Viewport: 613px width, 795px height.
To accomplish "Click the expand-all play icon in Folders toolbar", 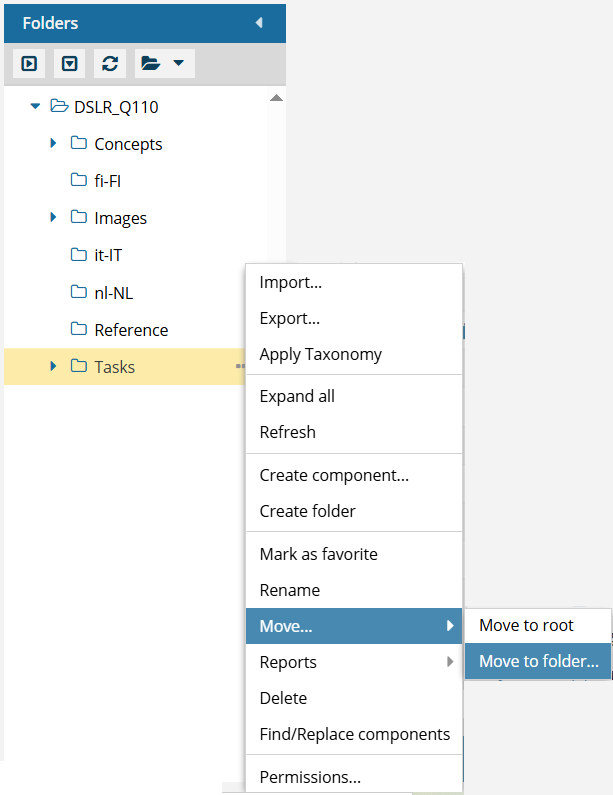I will click(29, 64).
